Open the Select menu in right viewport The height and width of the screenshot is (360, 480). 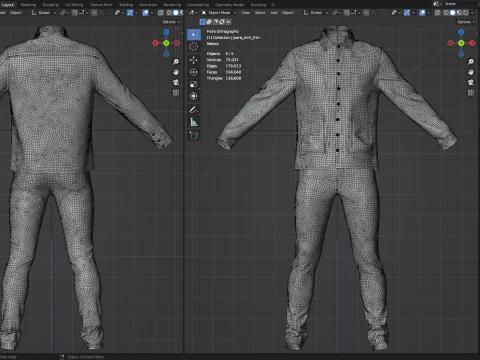pos(260,13)
